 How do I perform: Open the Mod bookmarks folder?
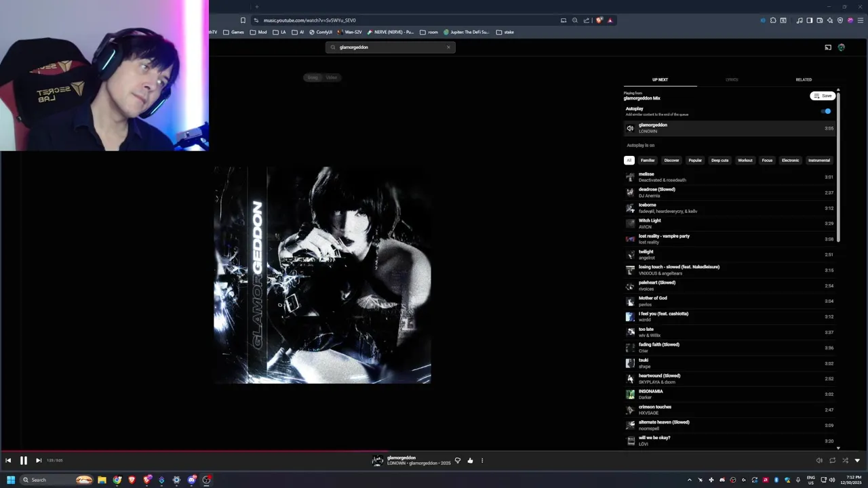pyautogui.click(x=259, y=32)
